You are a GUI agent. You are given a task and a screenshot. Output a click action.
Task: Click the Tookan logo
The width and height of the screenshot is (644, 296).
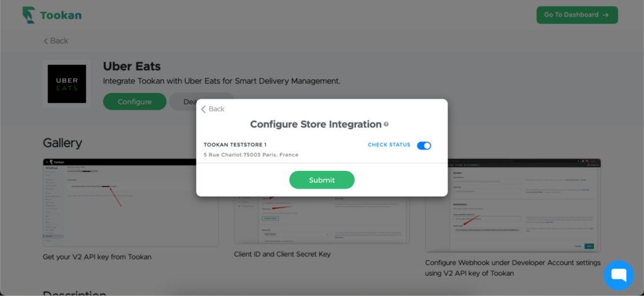[x=52, y=15]
